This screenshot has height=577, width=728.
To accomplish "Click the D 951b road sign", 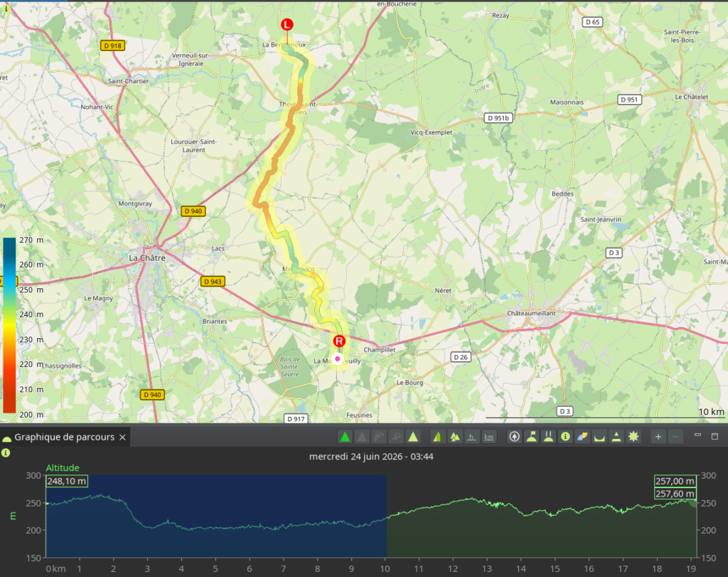I will [x=498, y=118].
